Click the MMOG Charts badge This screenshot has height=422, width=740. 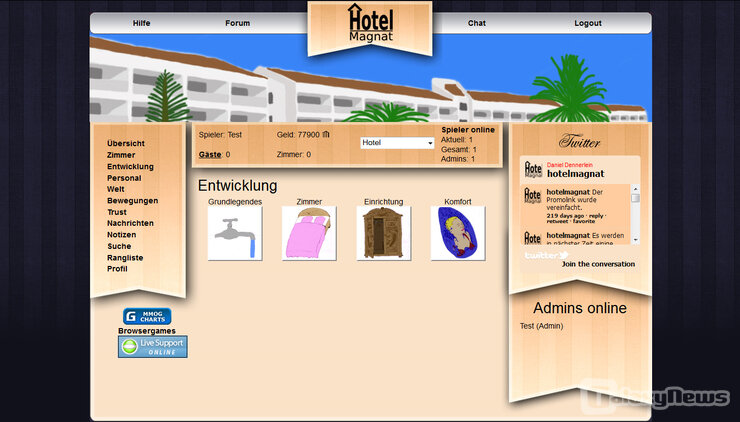pyautogui.click(x=147, y=316)
